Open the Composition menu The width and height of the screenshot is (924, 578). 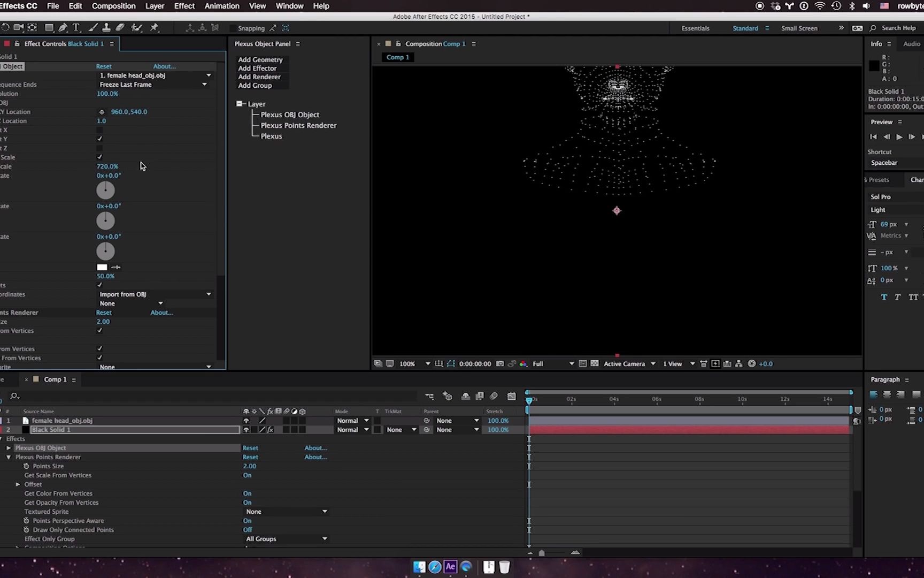(113, 6)
